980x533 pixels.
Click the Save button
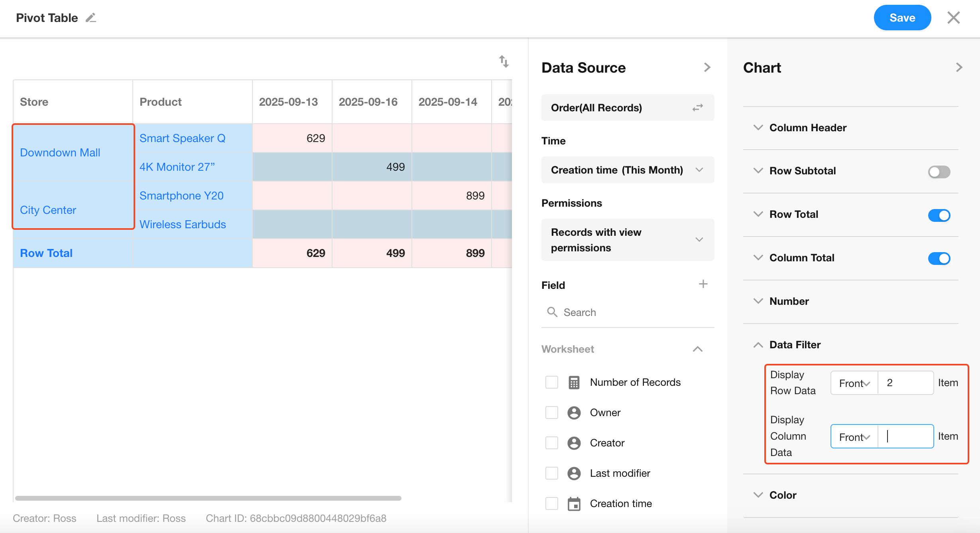pyautogui.click(x=902, y=18)
